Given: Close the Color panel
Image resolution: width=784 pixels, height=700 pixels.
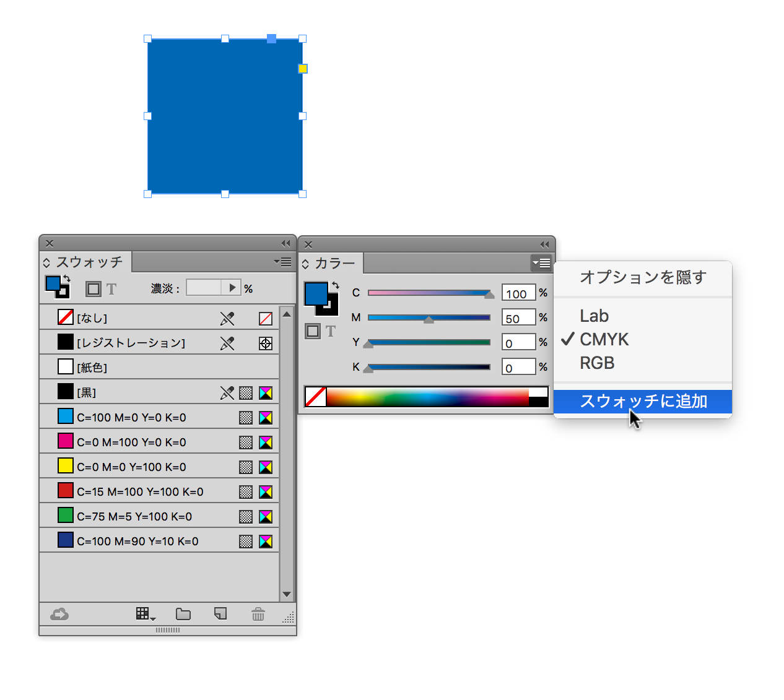Looking at the screenshot, I should [308, 244].
